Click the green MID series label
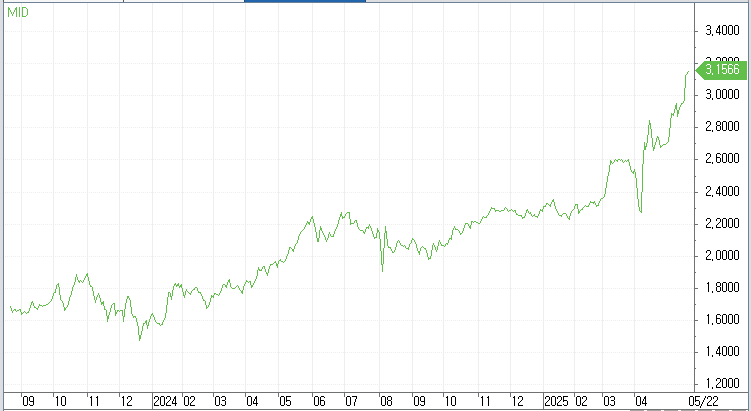The width and height of the screenshot is (751, 411). tap(18, 10)
